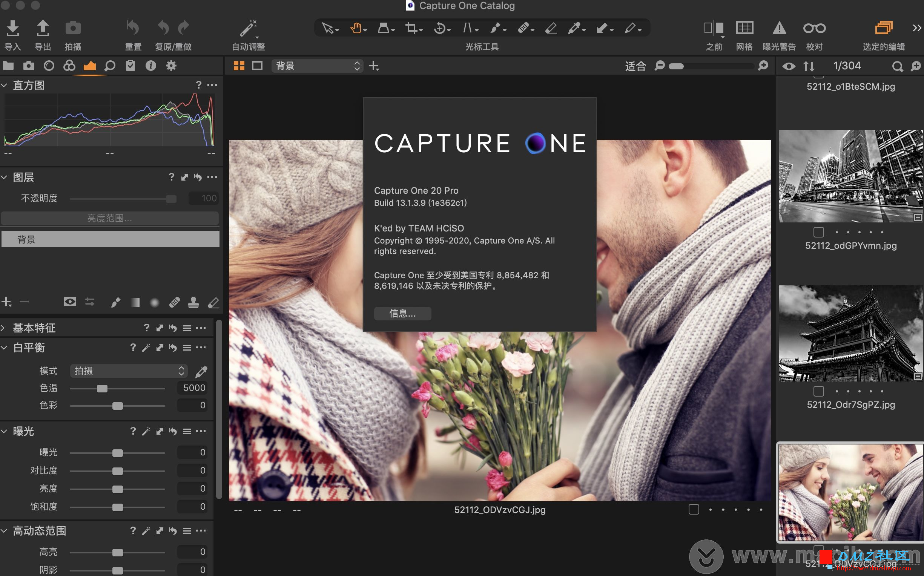This screenshot has width=924, height=576.
Task: Expand the toolbar overflow chevron
Action: (x=917, y=28)
